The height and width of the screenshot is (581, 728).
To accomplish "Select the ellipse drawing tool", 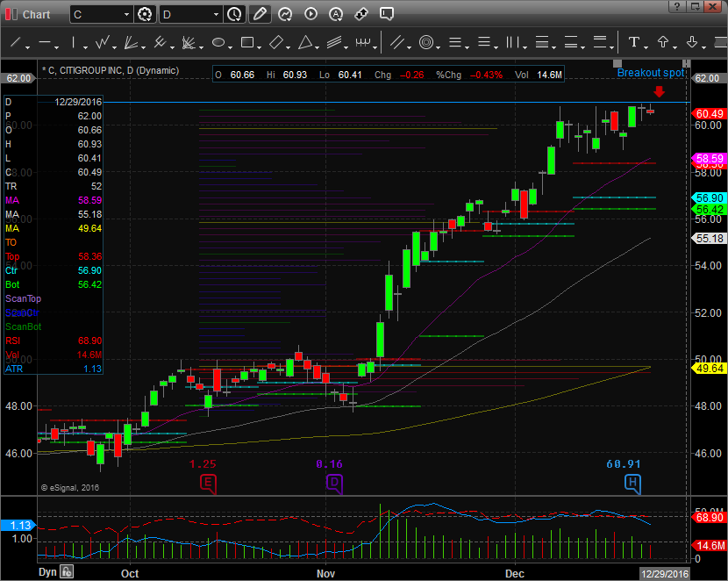I will pos(218,43).
